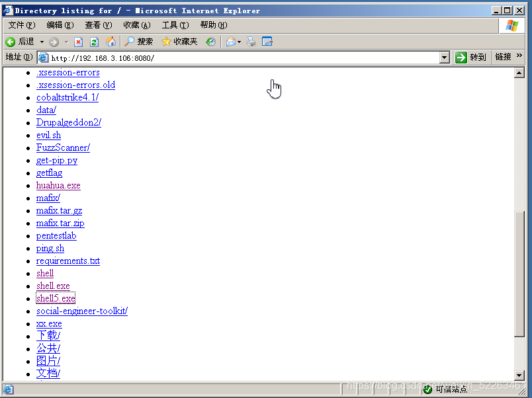Click the Edit page icon
Image resolution: width=532 pixels, height=398 pixels.
[x=267, y=42]
